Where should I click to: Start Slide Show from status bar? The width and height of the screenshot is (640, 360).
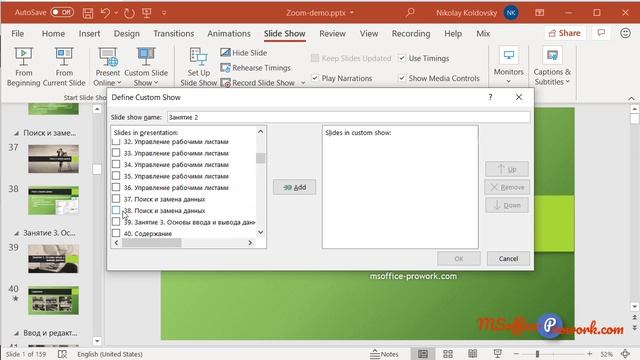497,354
